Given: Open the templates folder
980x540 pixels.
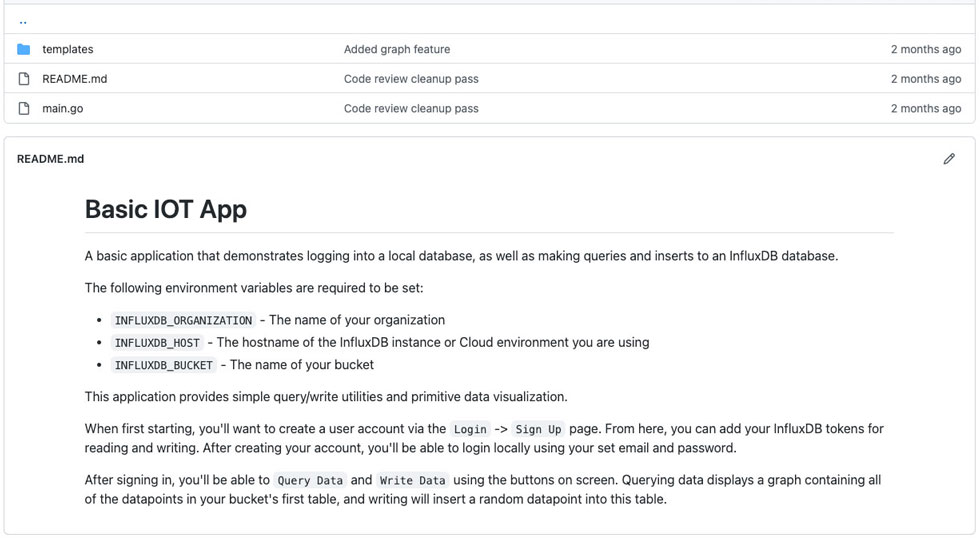Looking at the screenshot, I should (x=68, y=49).
